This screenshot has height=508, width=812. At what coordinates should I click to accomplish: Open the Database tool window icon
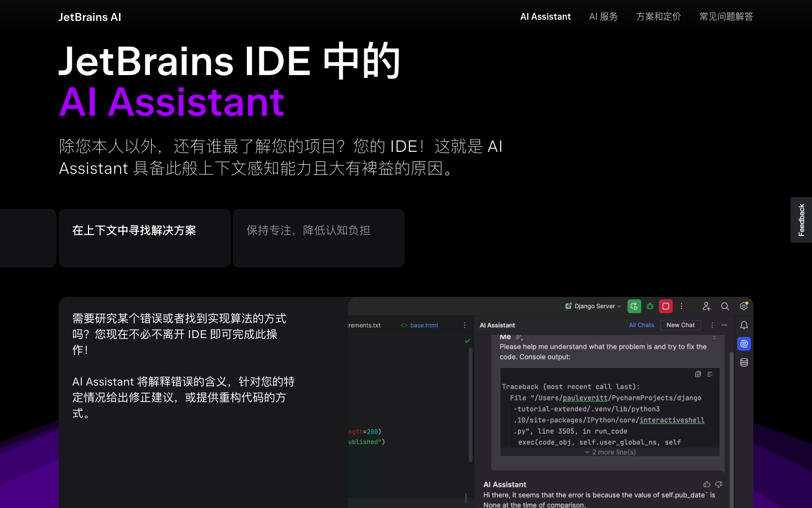[744, 362]
